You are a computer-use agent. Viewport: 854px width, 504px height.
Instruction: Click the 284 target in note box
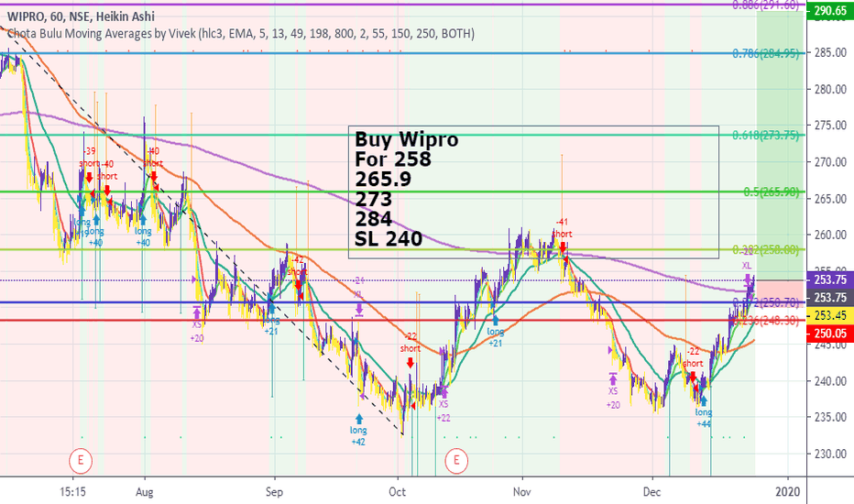pos(373,219)
